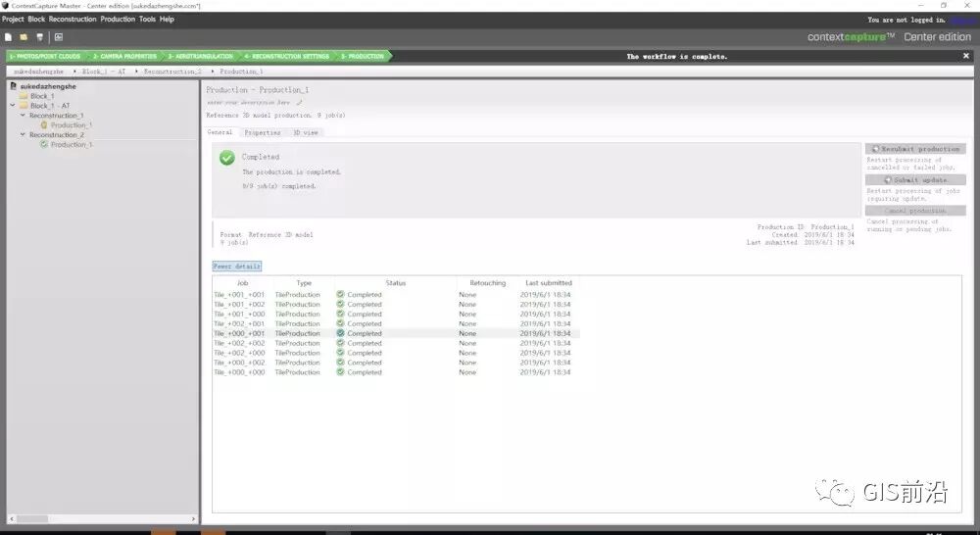Sort the jobs table by the Type column
Screen dimensions: 980x535
[x=304, y=283]
